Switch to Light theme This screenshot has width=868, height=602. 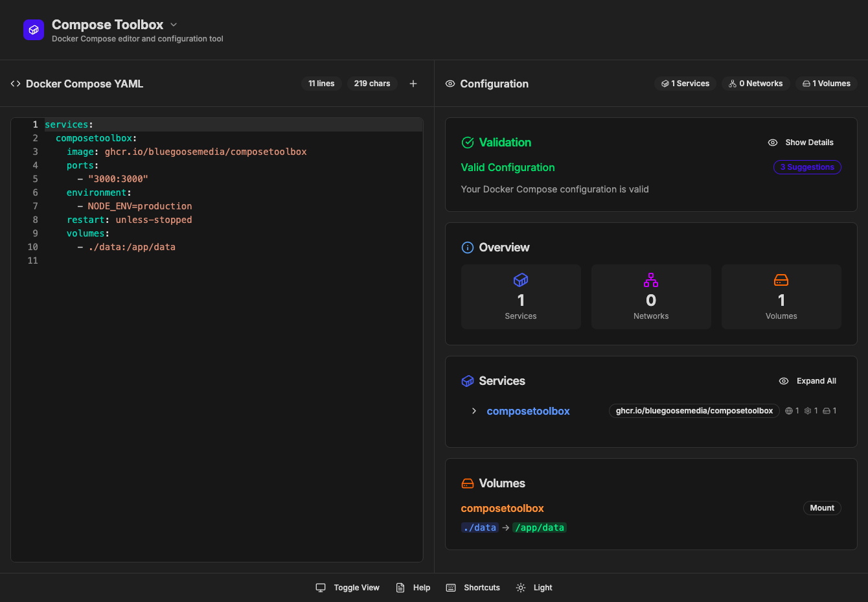pos(534,588)
